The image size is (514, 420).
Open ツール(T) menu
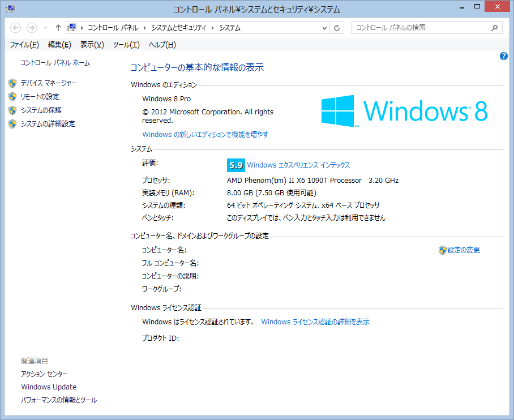pyautogui.click(x=126, y=45)
